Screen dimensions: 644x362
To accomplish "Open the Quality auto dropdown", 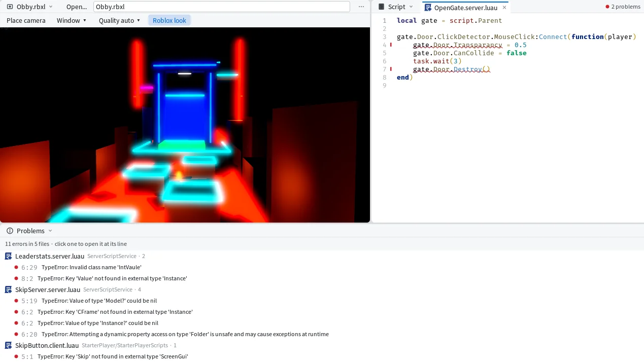I will (119, 20).
